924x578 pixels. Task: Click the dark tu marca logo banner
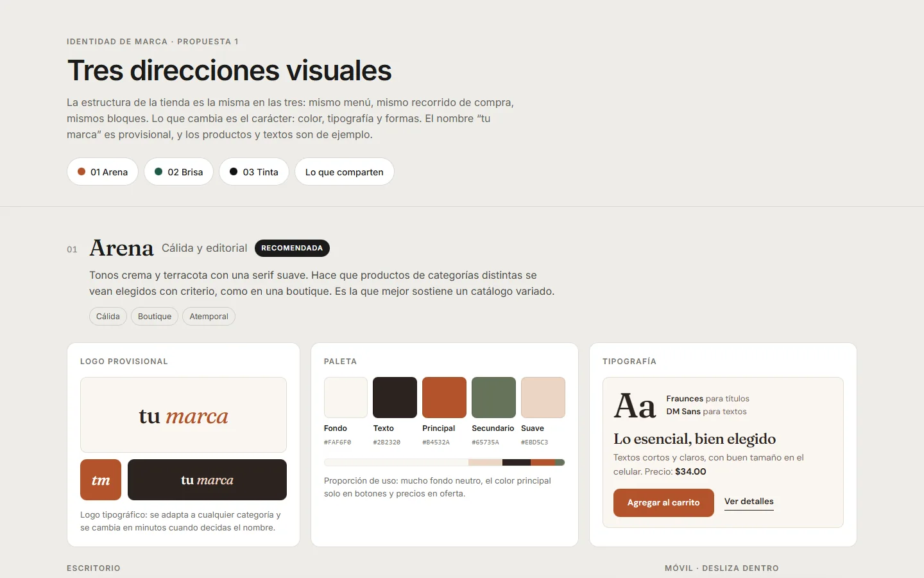pos(207,480)
